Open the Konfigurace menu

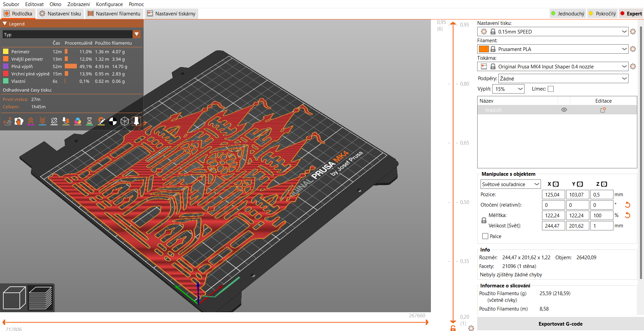(109, 4)
